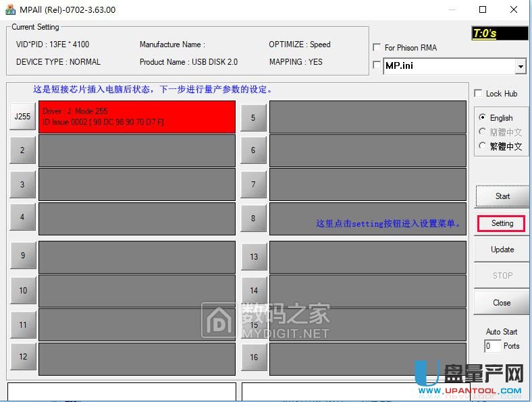Click port 2 button

[22, 150]
